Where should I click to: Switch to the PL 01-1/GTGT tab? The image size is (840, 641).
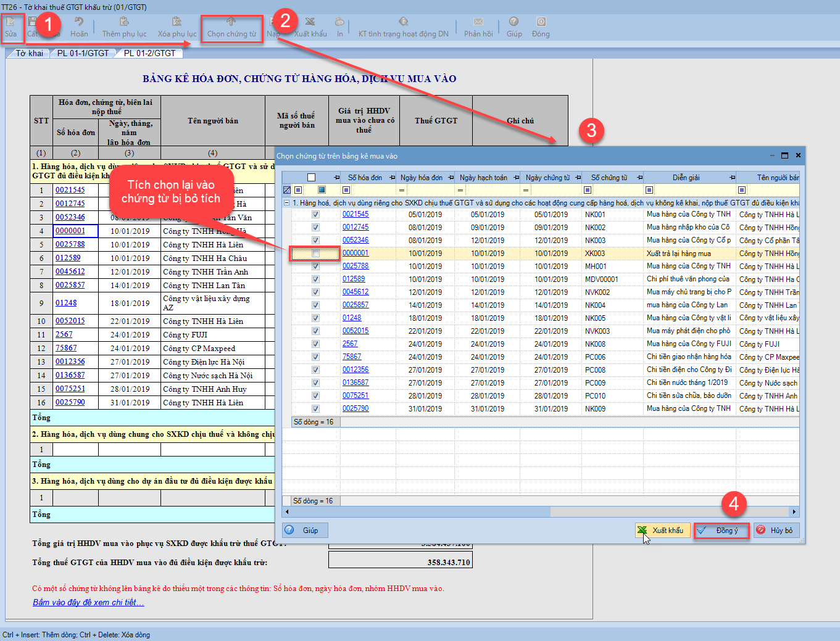pos(83,53)
